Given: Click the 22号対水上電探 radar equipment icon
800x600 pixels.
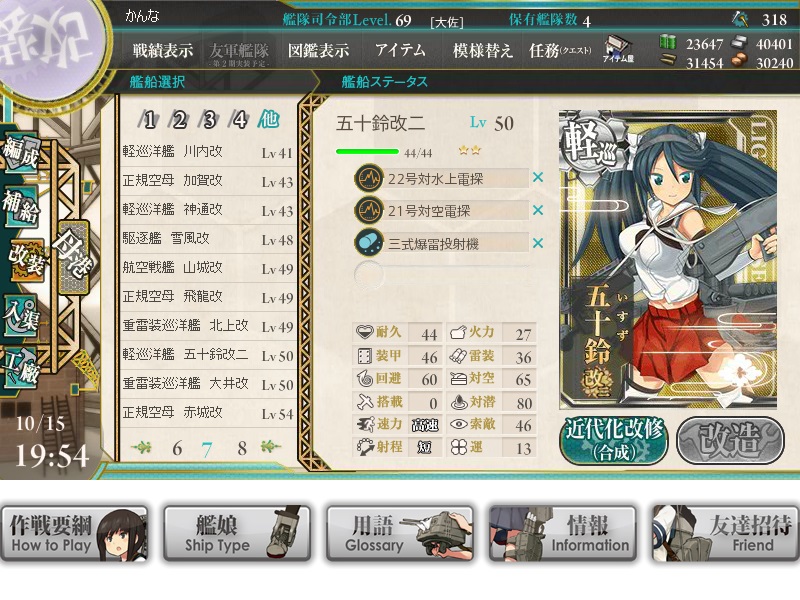Looking at the screenshot, I should pyautogui.click(x=369, y=178).
